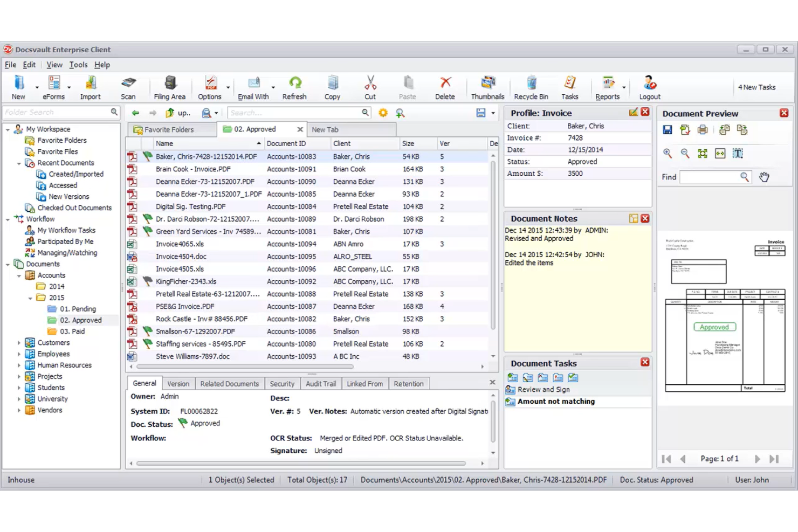The image size is (798, 532).
Task: Print document from Document Preview
Action: pos(703,130)
